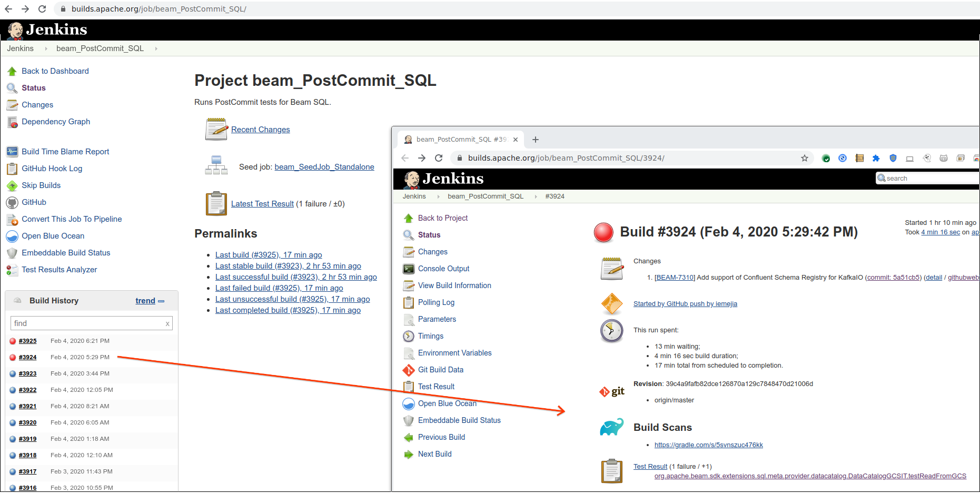This screenshot has width=980, height=493.
Task: Click the red failed status ball for build #3925
Action: pyautogui.click(x=13, y=341)
